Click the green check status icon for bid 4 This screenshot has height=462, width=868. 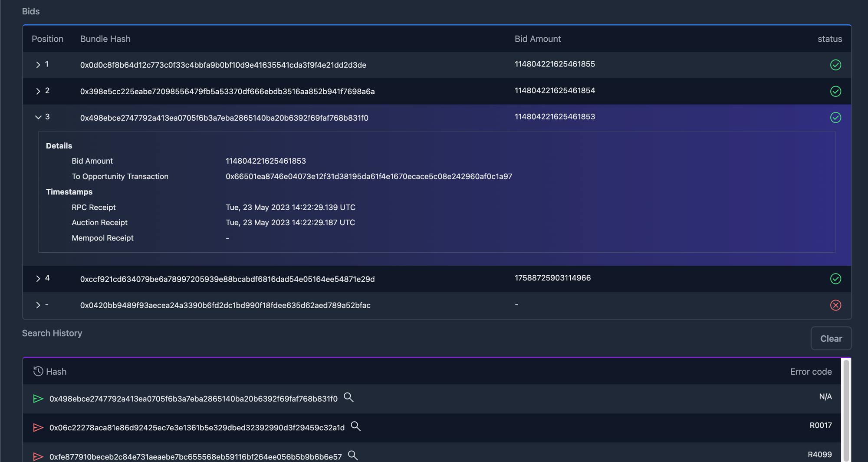[835, 279]
